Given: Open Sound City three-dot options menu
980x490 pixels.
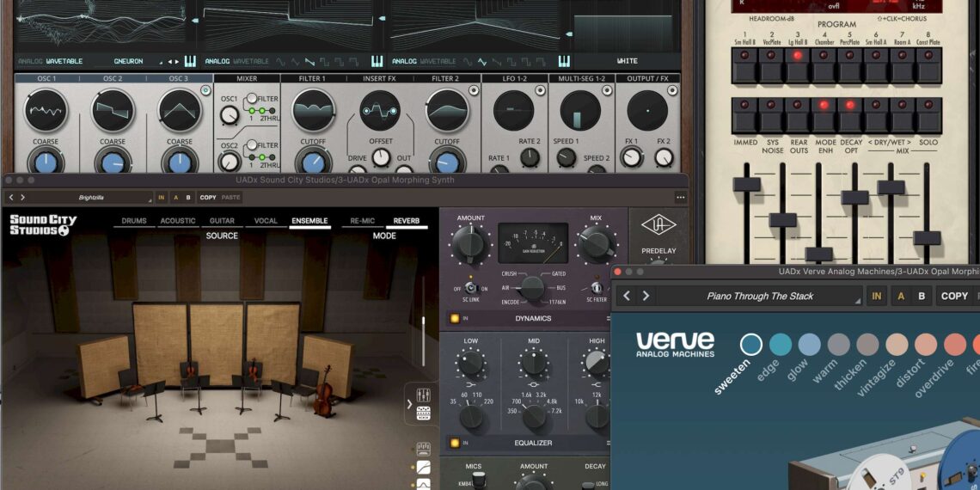Looking at the screenshot, I should [x=680, y=198].
